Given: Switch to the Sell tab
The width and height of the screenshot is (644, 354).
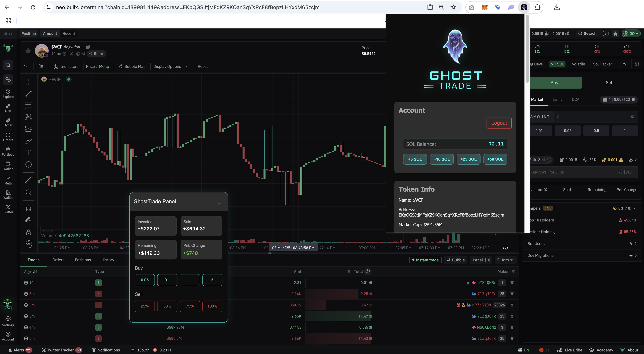Looking at the screenshot, I should (x=609, y=83).
